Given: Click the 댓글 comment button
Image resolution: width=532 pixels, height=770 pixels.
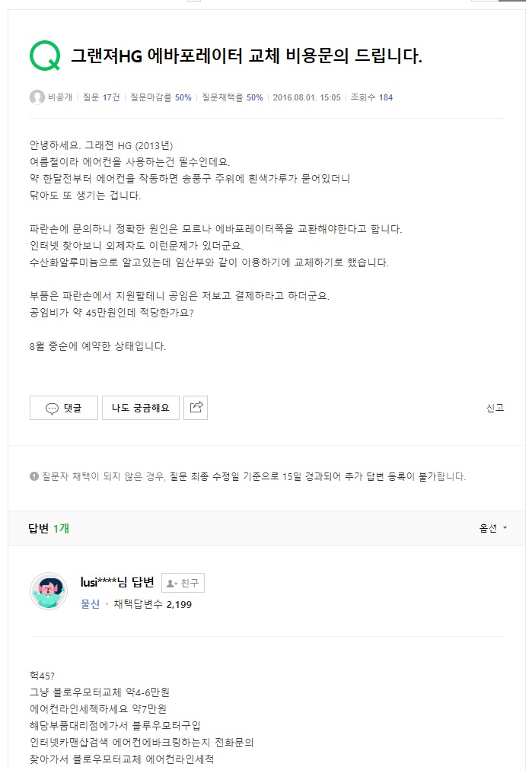Looking at the screenshot, I should click(x=63, y=408).
